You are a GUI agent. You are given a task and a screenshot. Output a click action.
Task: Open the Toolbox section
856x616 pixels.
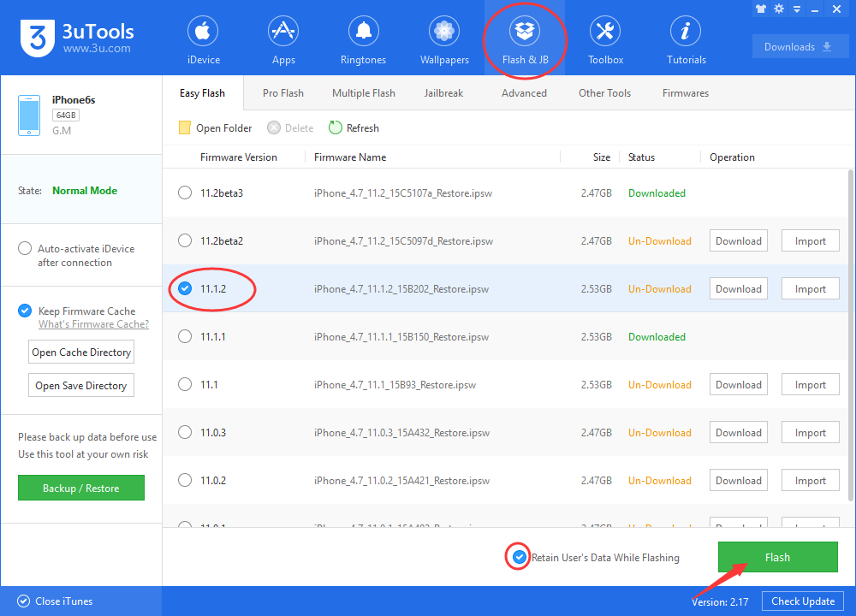tap(605, 40)
